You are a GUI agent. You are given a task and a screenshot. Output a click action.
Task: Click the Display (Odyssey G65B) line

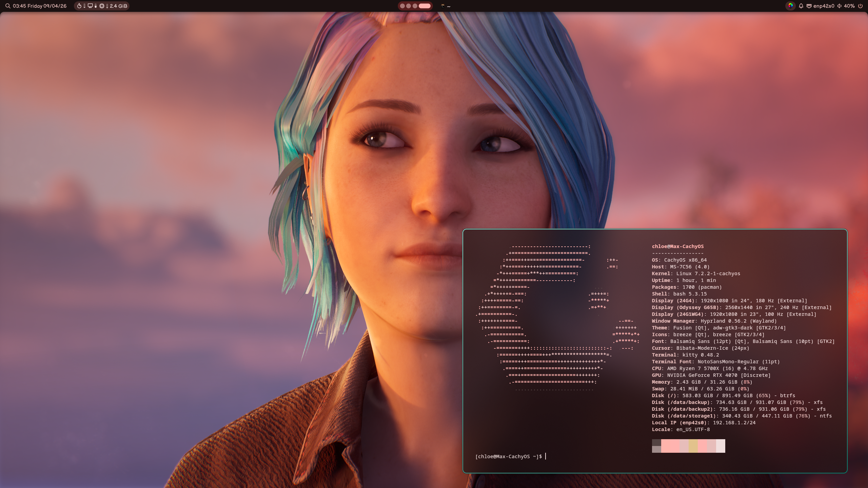(x=742, y=307)
